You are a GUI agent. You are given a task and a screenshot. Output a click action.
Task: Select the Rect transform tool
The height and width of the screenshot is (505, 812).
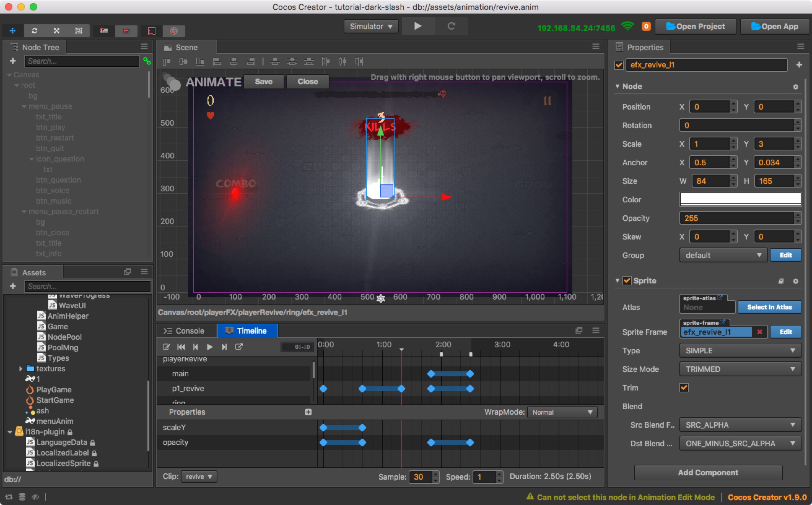pyautogui.click(x=79, y=31)
